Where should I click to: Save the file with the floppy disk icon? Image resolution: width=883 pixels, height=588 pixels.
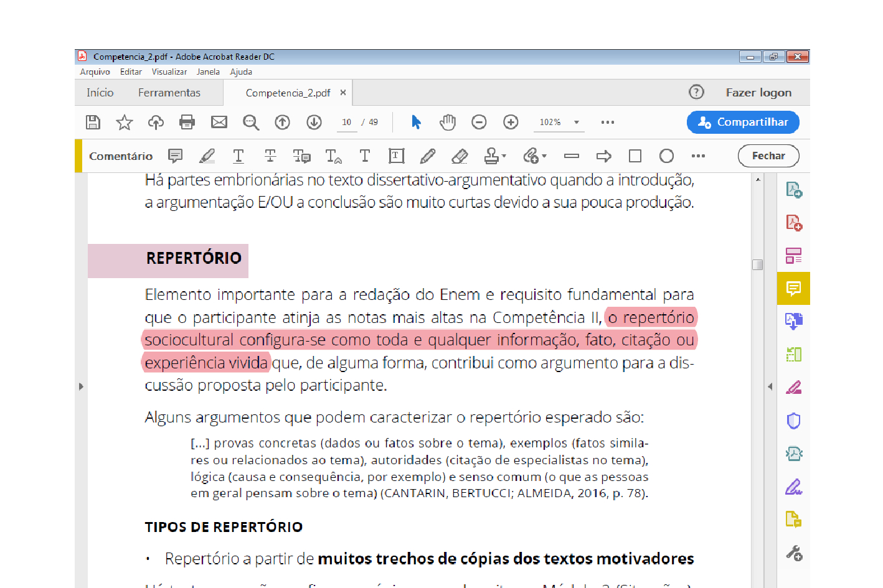[x=93, y=122]
